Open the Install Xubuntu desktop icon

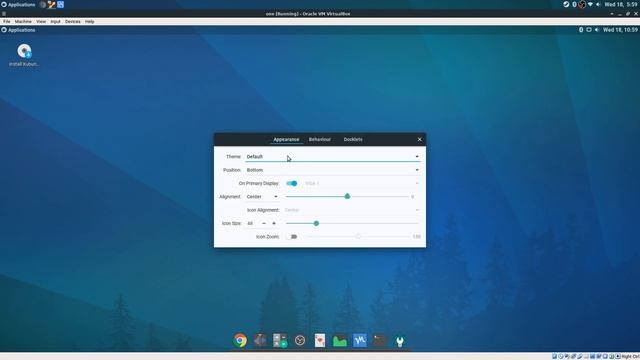[24, 55]
